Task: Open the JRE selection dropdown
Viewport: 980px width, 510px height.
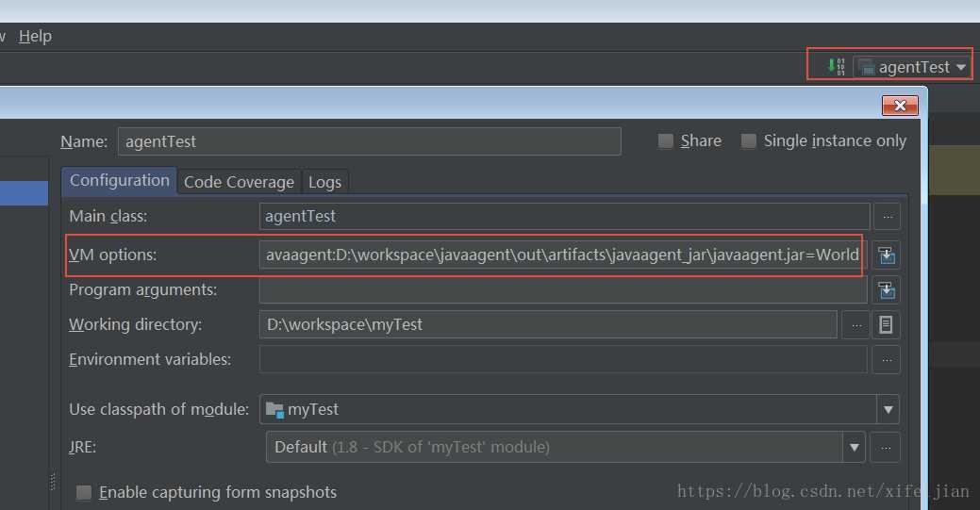Action: click(854, 447)
